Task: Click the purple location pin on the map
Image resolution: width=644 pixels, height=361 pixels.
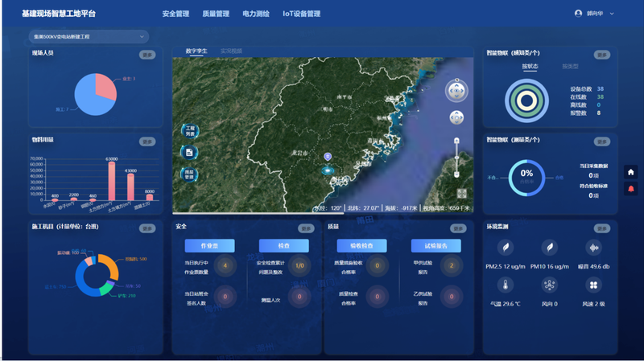Action: (x=328, y=157)
